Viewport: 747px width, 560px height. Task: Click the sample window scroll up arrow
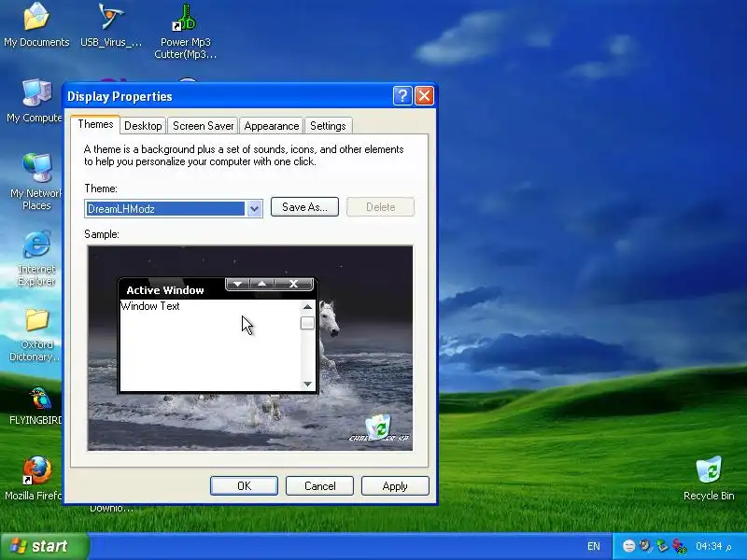point(307,307)
